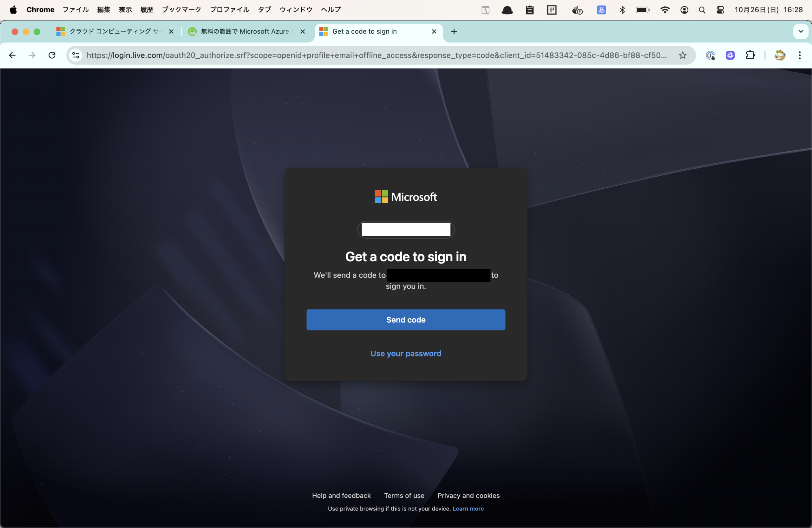Open macOS Control Center toggle icon
This screenshot has width=812, height=528.
click(x=720, y=10)
